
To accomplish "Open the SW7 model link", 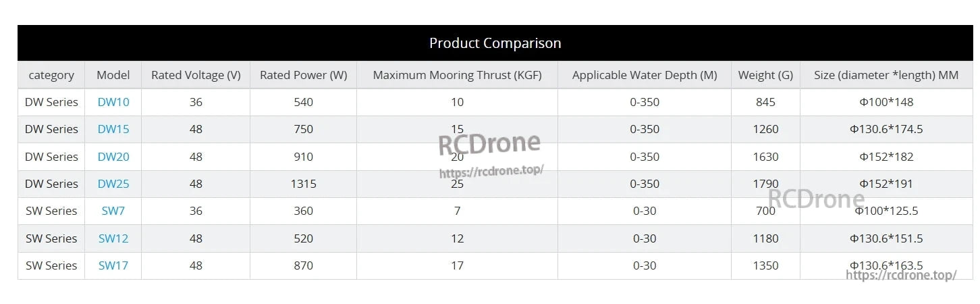I will coord(113,211).
